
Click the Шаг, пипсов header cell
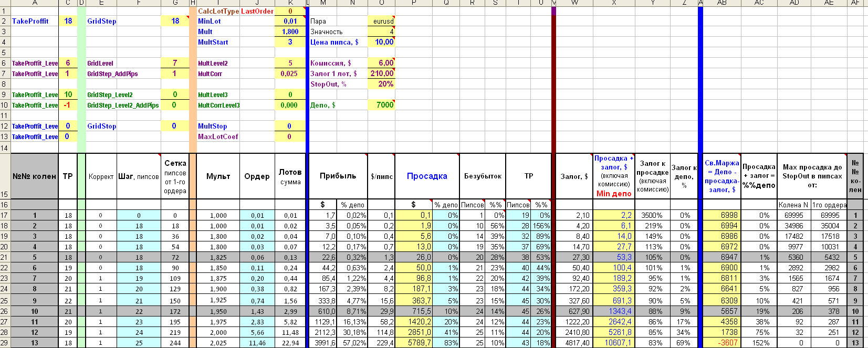coord(139,176)
